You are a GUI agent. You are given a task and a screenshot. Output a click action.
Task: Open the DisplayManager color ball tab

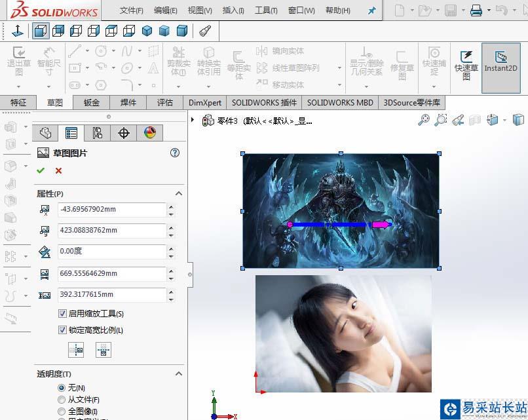(x=150, y=133)
